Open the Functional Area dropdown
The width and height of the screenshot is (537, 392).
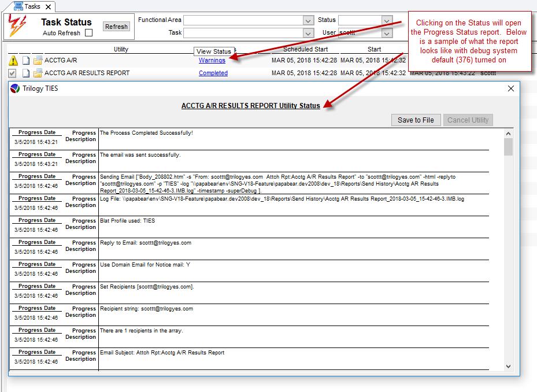pyautogui.click(x=308, y=20)
